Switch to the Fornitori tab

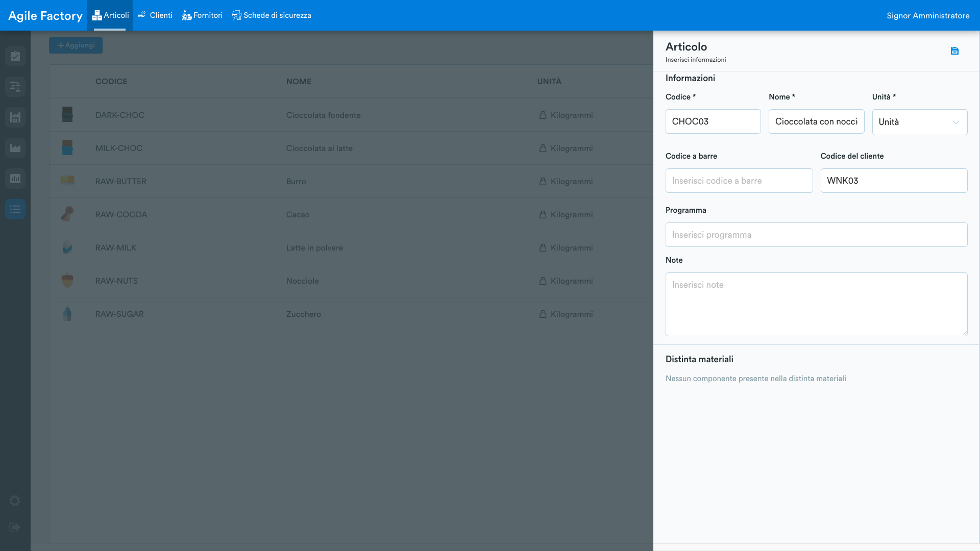click(x=202, y=15)
